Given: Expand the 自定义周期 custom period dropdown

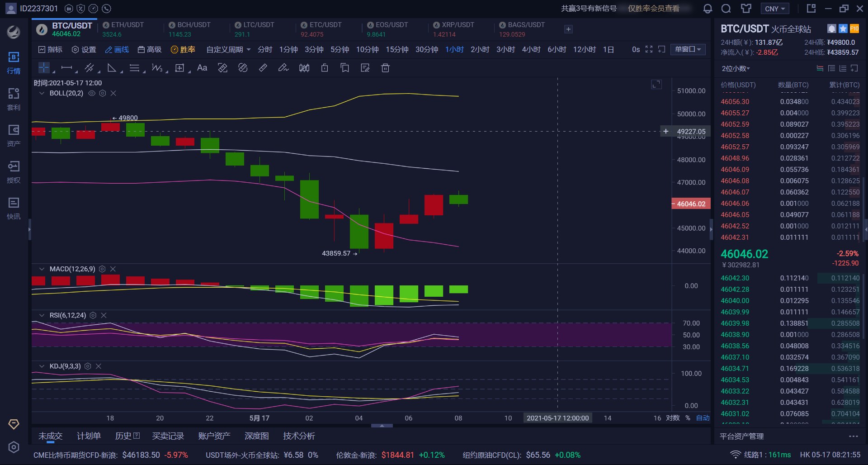Looking at the screenshot, I should pyautogui.click(x=227, y=49).
